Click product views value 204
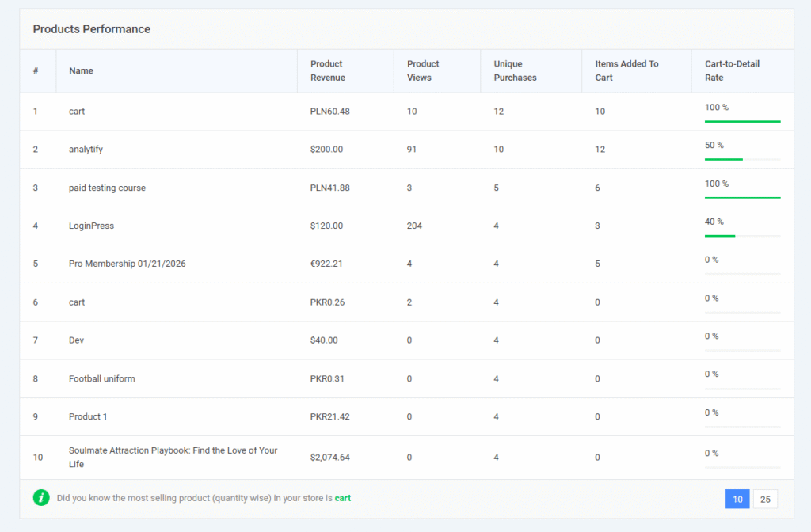811x532 pixels. pos(414,226)
